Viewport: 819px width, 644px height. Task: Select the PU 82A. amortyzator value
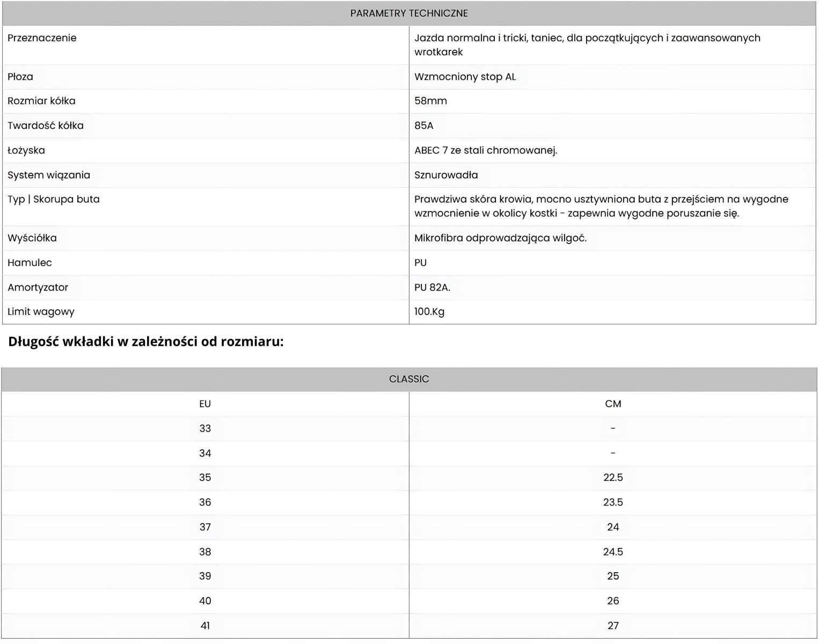(x=432, y=287)
